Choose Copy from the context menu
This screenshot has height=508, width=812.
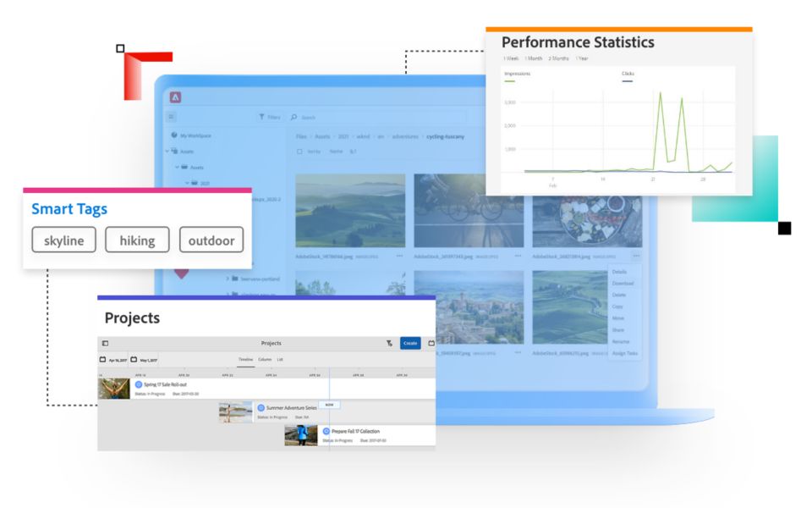(617, 306)
